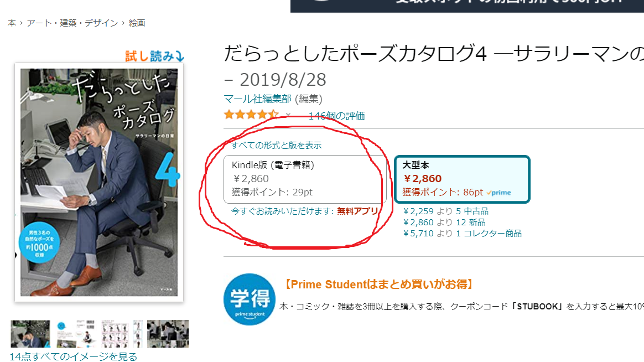Open 14点すべてのイメージを見る link

73,356
